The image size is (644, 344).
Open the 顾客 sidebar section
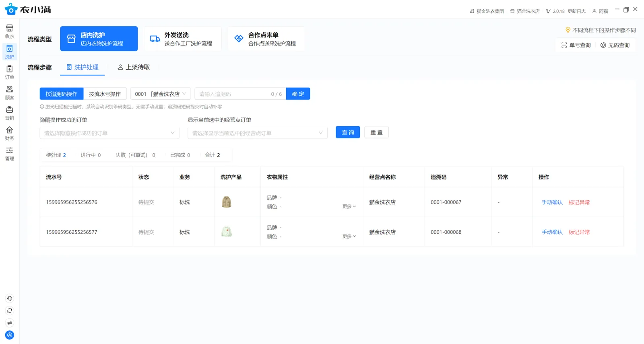(10, 93)
